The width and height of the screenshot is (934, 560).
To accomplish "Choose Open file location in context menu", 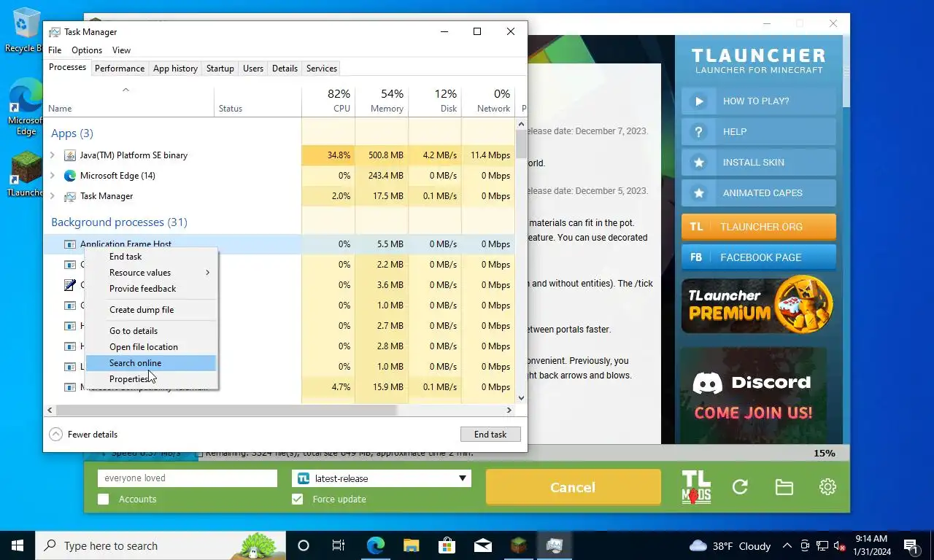I will pyautogui.click(x=152, y=347).
